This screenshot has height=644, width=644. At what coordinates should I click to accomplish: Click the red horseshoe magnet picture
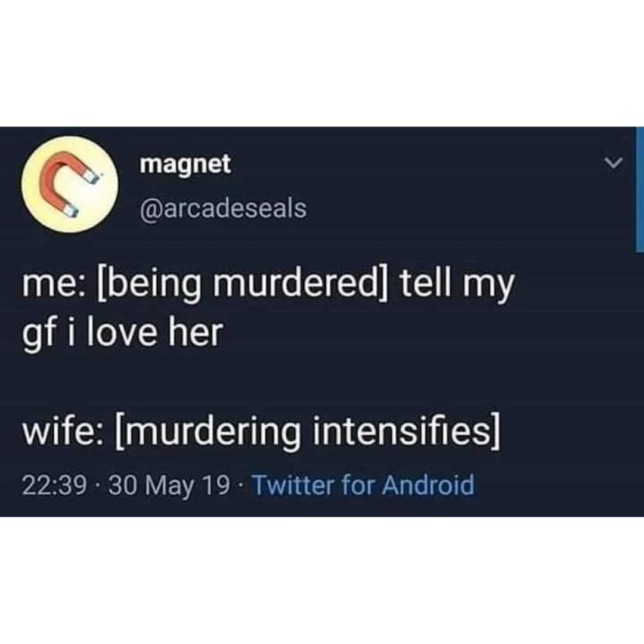pyautogui.click(x=69, y=184)
